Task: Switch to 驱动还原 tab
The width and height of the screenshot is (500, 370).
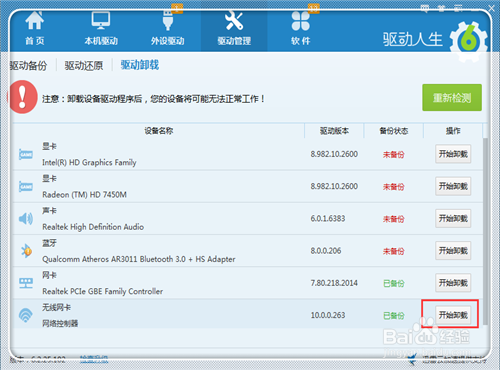Action: click(84, 66)
